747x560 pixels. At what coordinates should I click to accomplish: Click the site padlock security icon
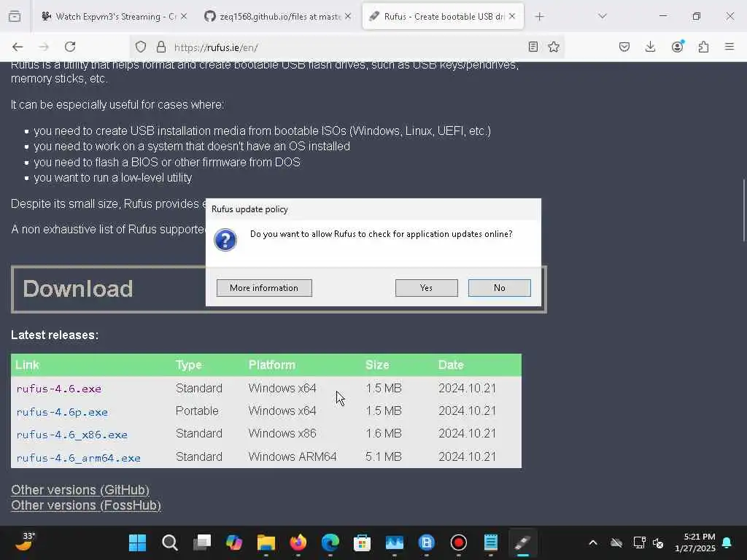pyautogui.click(x=161, y=47)
